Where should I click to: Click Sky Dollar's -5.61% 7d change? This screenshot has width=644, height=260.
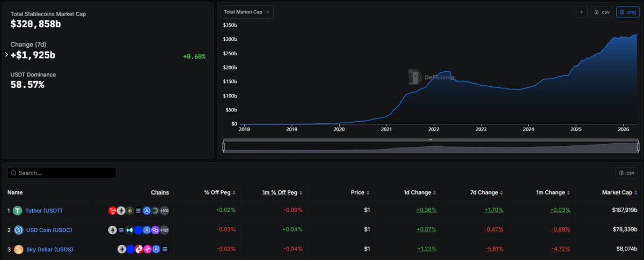(x=494, y=249)
